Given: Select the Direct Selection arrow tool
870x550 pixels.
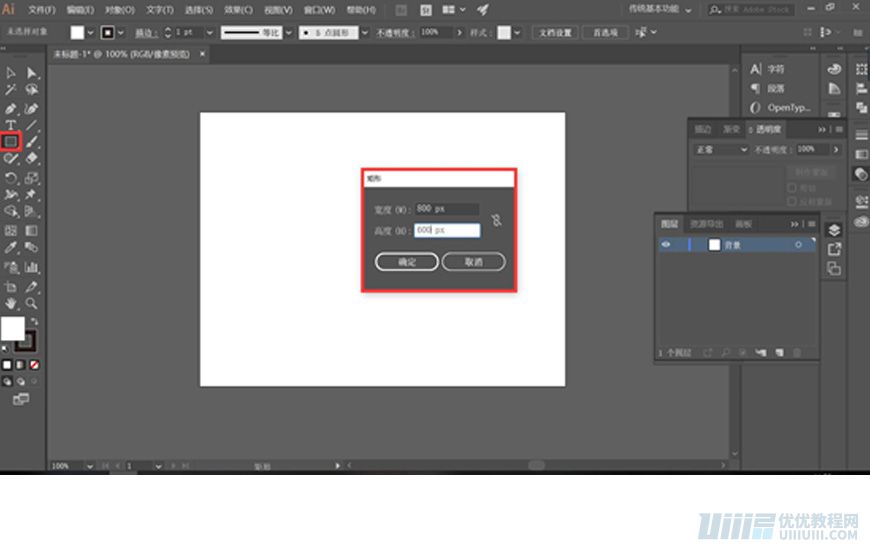Looking at the screenshot, I should 32,73.
